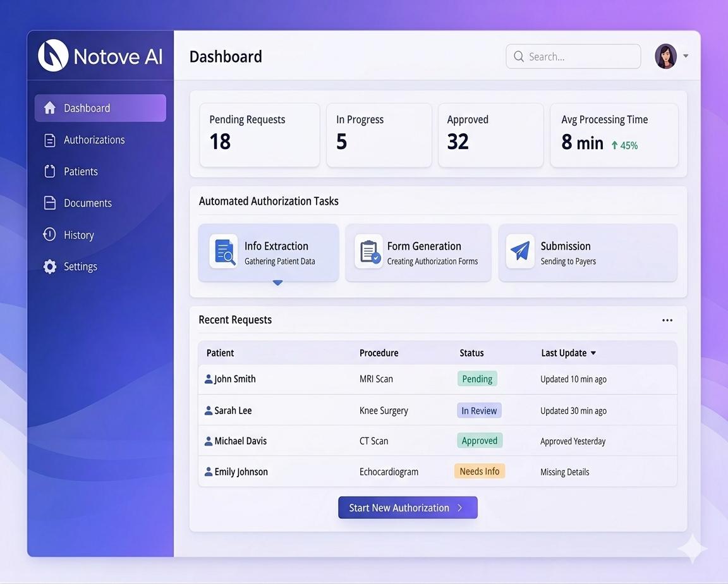The width and height of the screenshot is (728, 584).
Task: Click the user icon beside John Smith
Action: [x=208, y=378]
